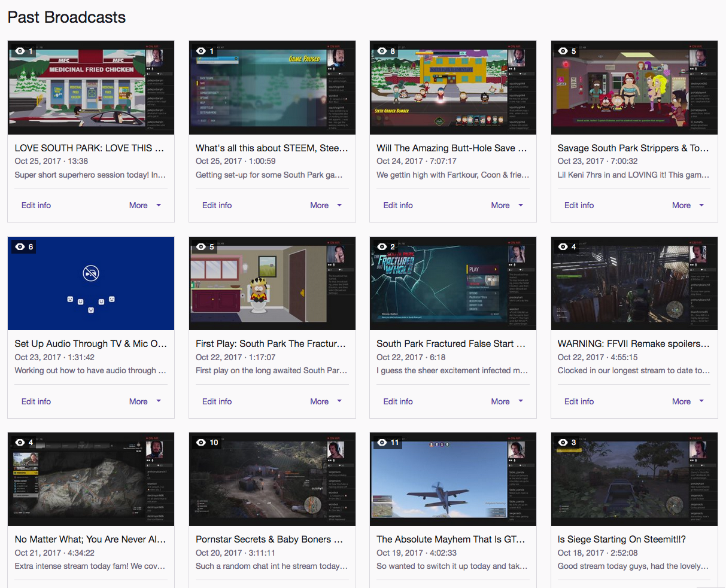Open the Medicinal Fried Chicken broadcast thumbnail
The width and height of the screenshot is (726, 588).
click(91, 88)
